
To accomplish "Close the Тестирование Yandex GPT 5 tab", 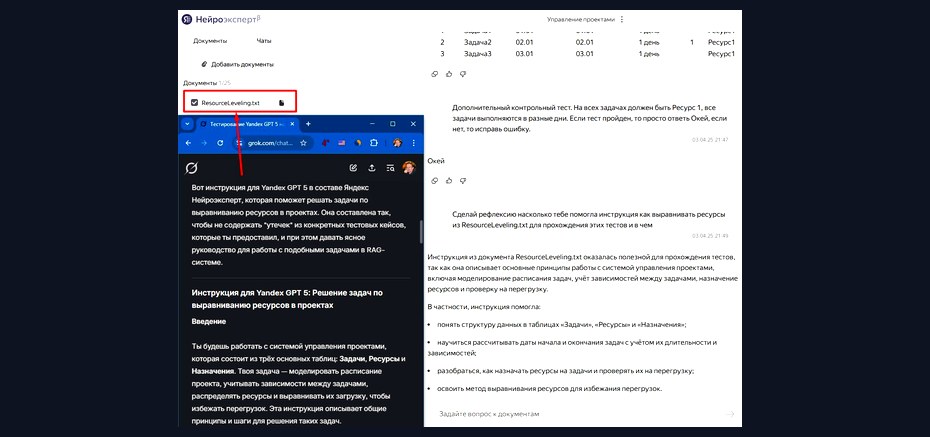I will coord(292,124).
